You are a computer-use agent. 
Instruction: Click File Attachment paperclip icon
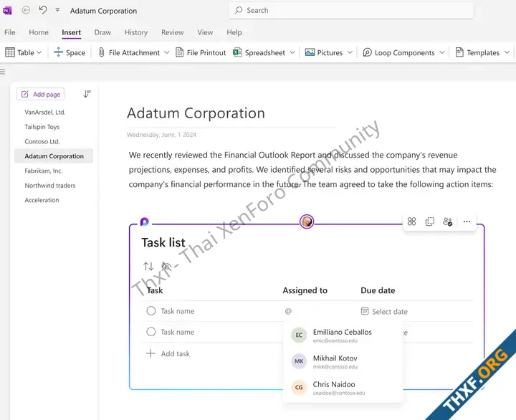click(x=101, y=52)
